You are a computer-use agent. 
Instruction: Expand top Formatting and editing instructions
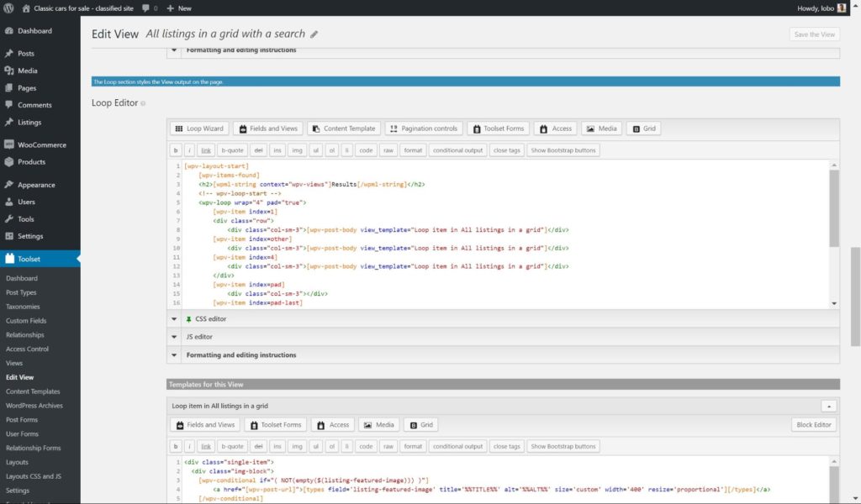tap(240, 50)
